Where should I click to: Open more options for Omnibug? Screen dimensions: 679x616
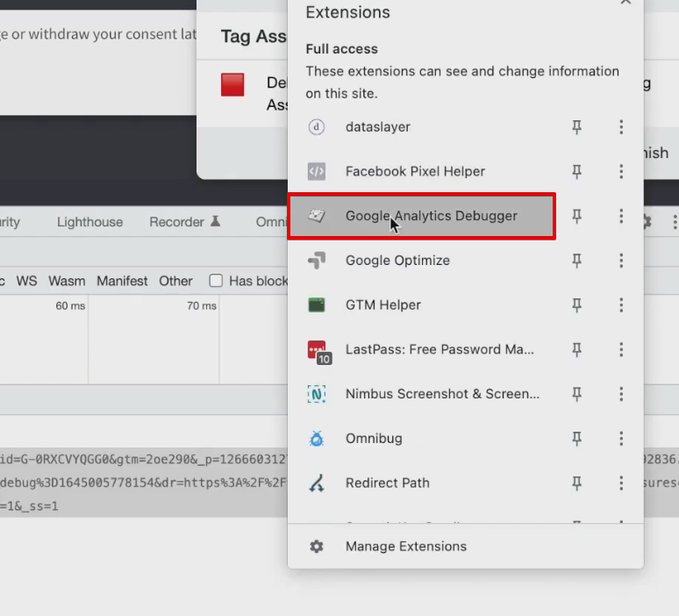pyautogui.click(x=621, y=439)
